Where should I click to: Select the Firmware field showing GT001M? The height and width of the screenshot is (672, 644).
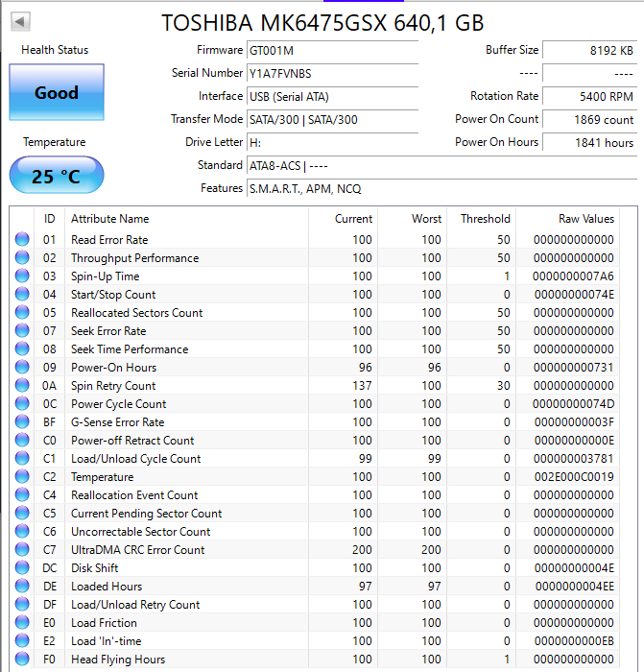click(332, 50)
